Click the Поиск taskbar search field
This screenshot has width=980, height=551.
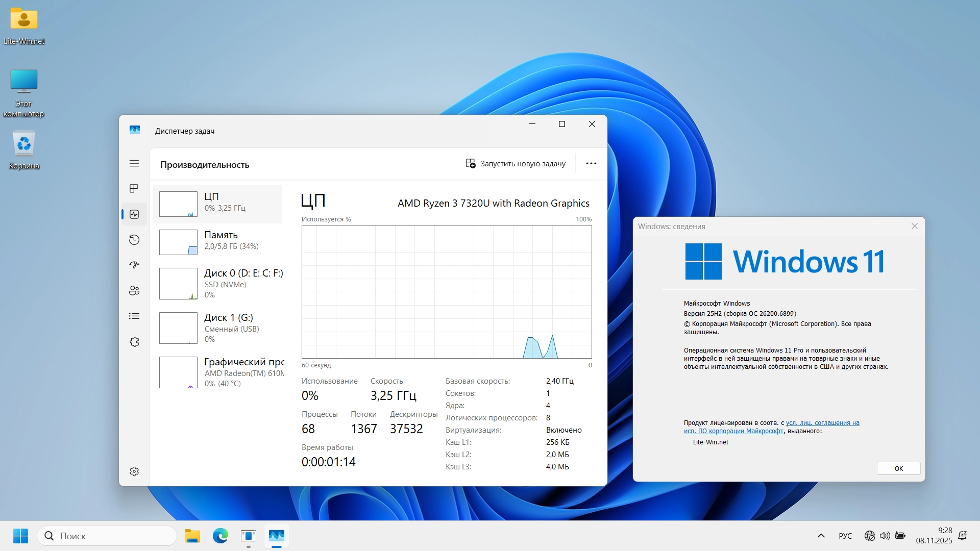pyautogui.click(x=107, y=536)
